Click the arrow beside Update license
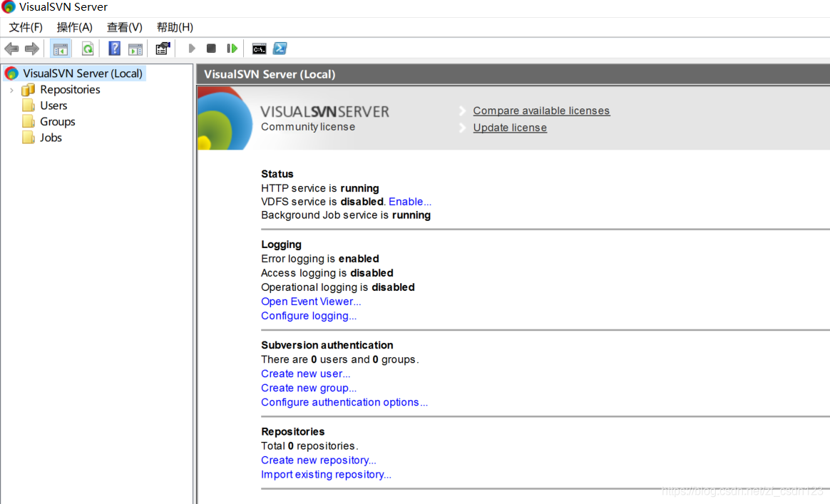Viewport: 830px width, 504px height. [x=462, y=128]
